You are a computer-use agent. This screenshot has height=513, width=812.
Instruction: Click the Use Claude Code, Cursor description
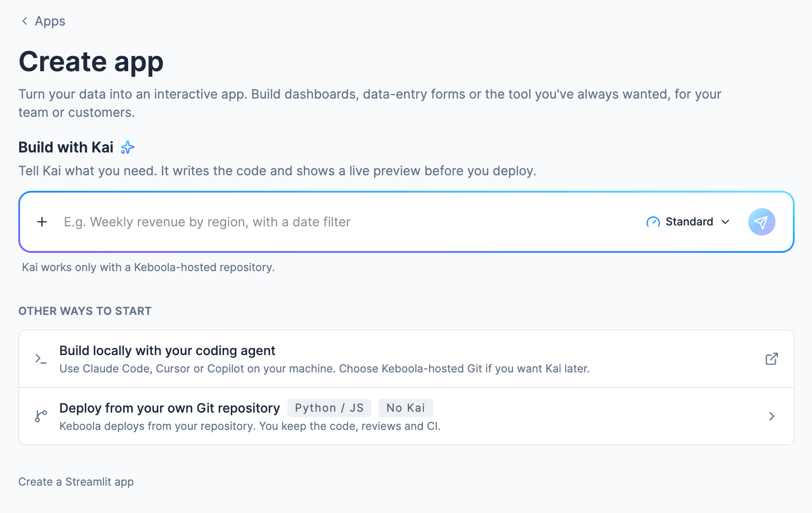coord(324,369)
